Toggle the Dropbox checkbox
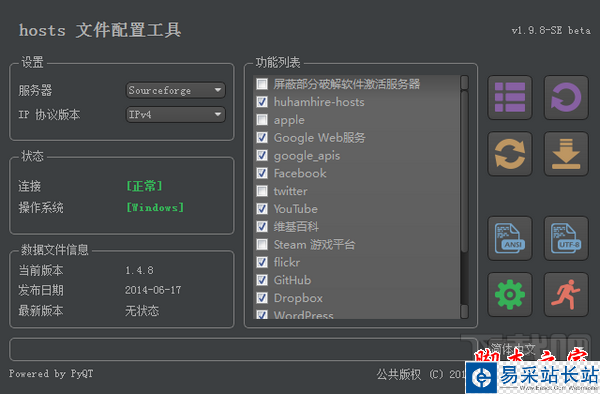The height and width of the screenshot is (394, 600). click(x=262, y=298)
